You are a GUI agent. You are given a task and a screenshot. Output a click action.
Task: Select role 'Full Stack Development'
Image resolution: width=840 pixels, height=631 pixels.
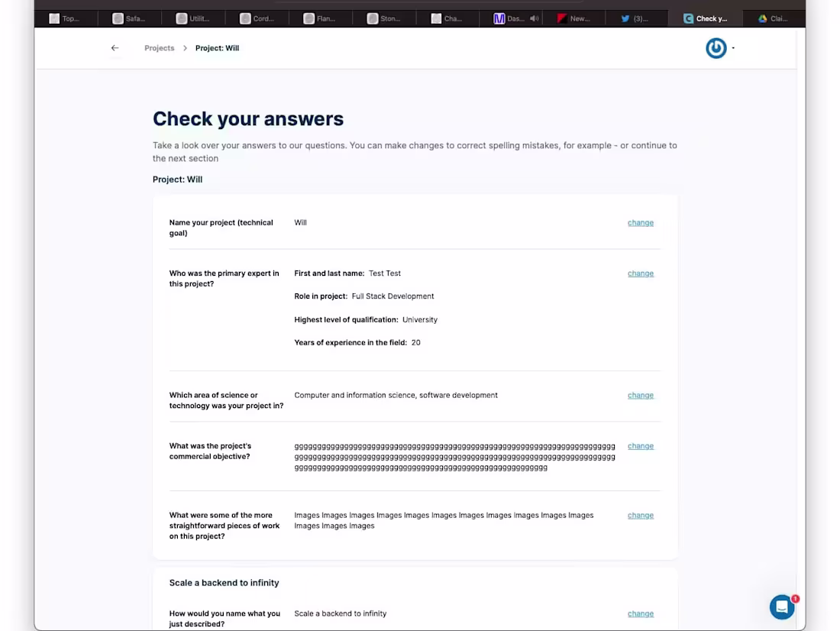point(393,296)
